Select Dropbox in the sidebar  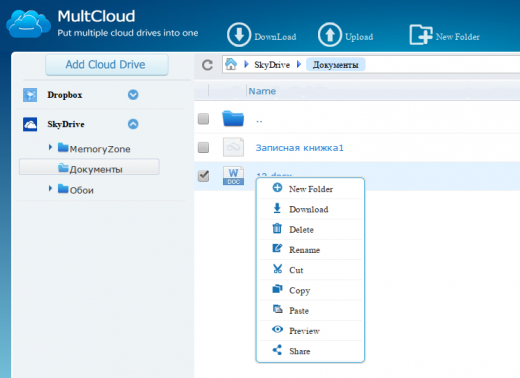pos(65,95)
